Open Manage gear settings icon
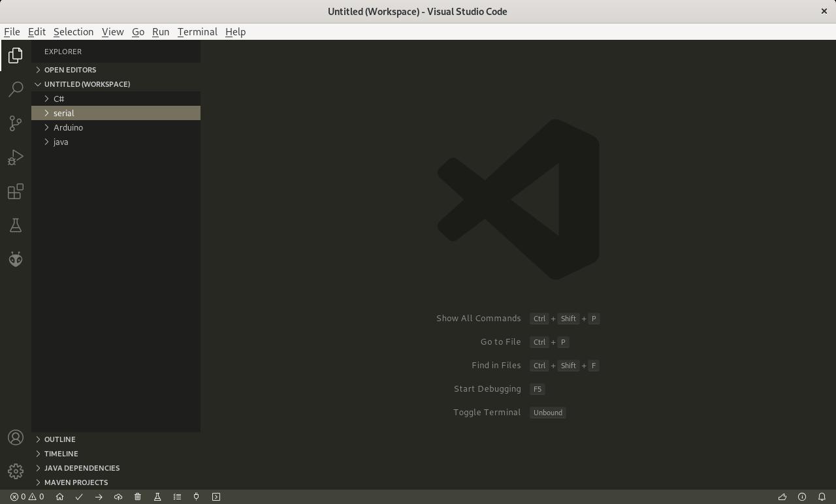 pos(16,471)
